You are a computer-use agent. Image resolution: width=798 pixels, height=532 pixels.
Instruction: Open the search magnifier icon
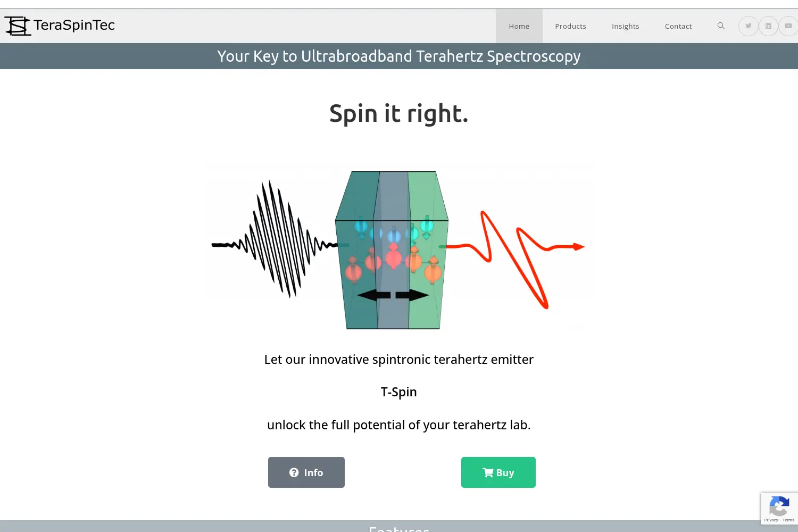pyautogui.click(x=721, y=26)
